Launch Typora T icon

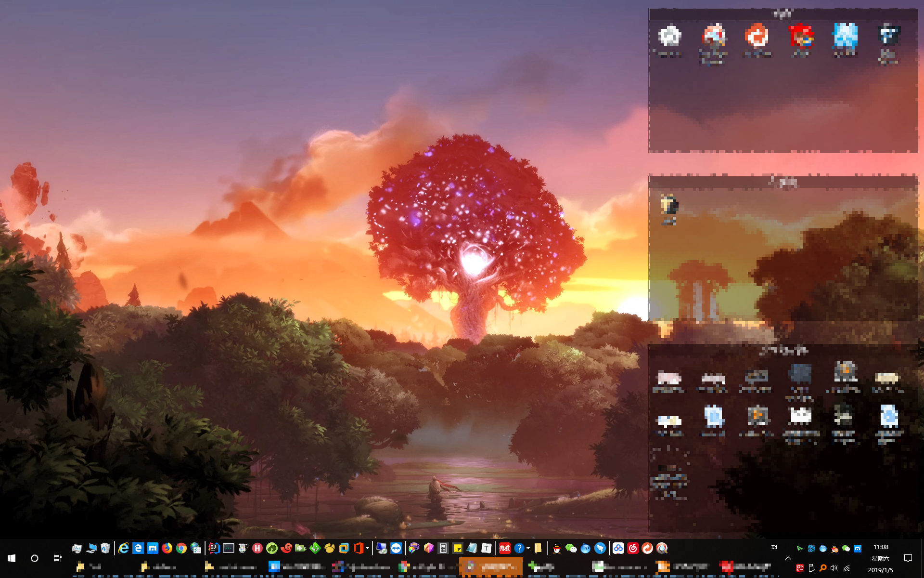tap(487, 548)
